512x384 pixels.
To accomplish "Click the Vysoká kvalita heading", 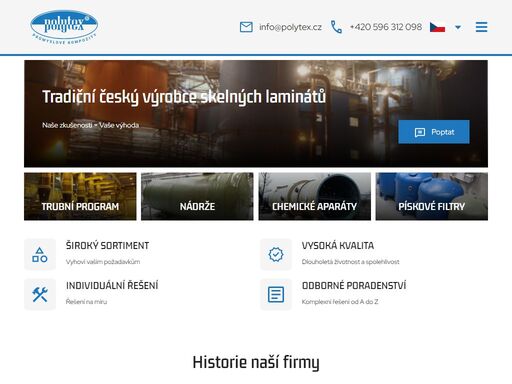I will click(338, 246).
